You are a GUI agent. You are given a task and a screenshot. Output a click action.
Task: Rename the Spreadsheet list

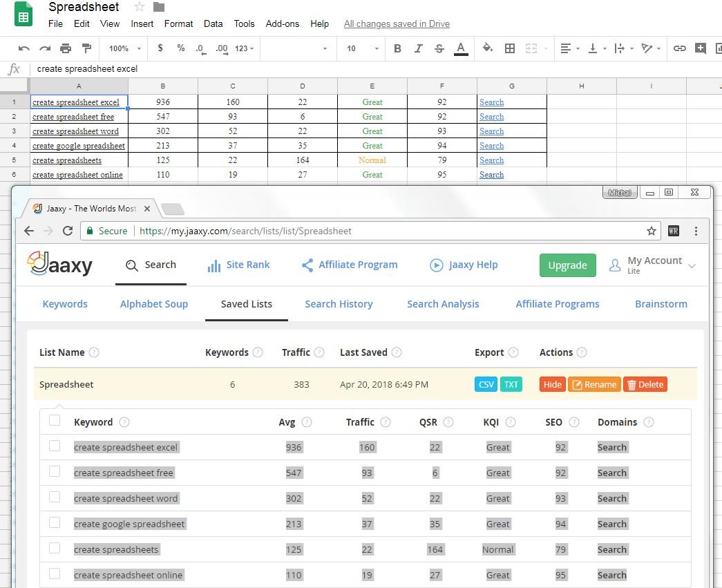[x=594, y=384]
